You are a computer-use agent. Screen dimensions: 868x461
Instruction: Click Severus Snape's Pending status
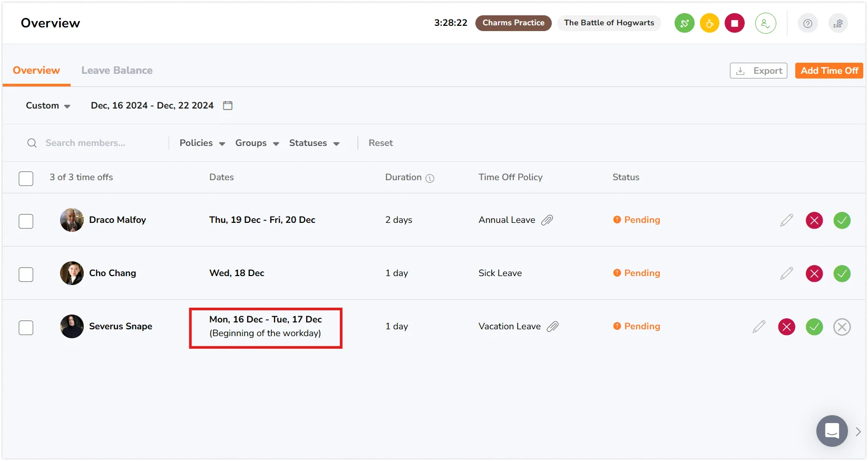tap(637, 326)
